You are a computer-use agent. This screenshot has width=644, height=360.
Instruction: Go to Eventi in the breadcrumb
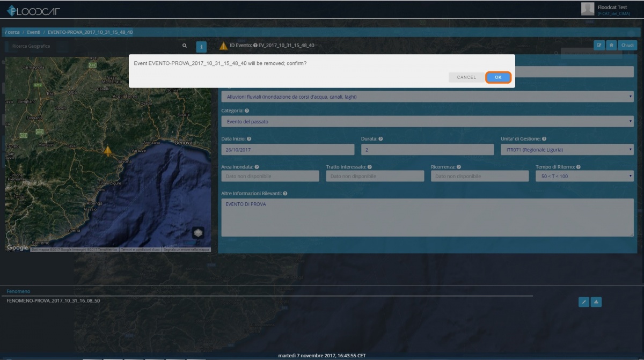[x=34, y=32]
